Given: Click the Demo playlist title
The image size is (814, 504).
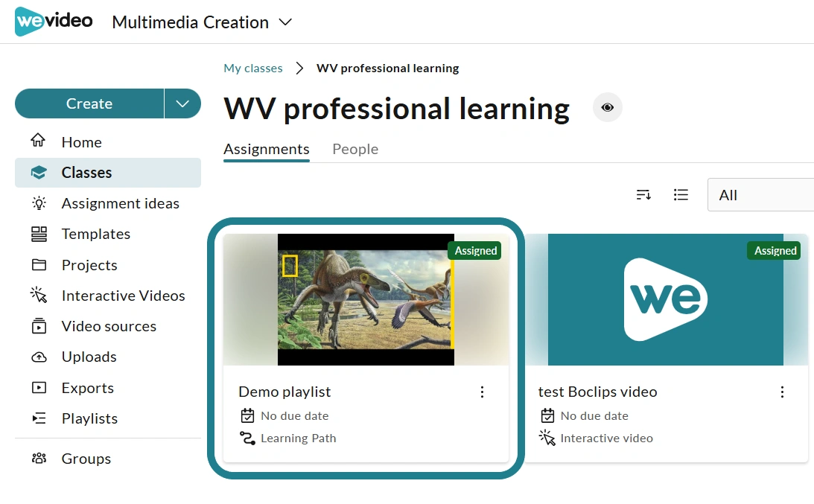Looking at the screenshot, I should point(284,392).
